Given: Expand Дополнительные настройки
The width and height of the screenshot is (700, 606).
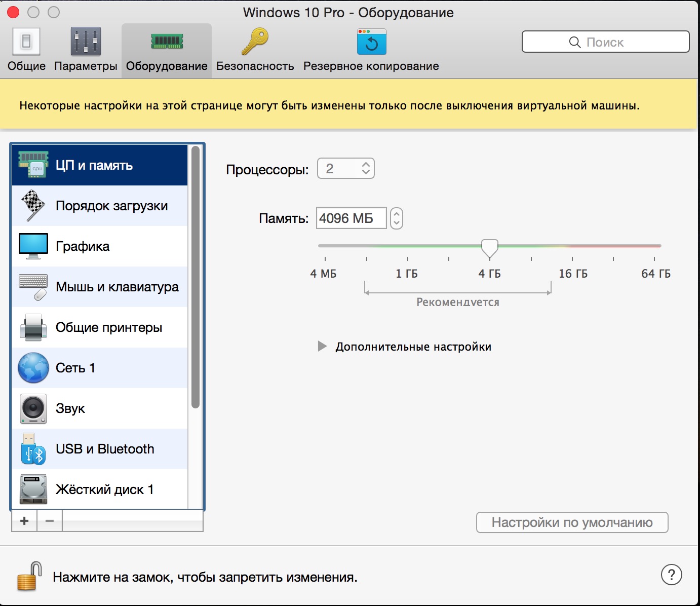Looking at the screenshot, I should pyautogui.click(x=323, y=346).
